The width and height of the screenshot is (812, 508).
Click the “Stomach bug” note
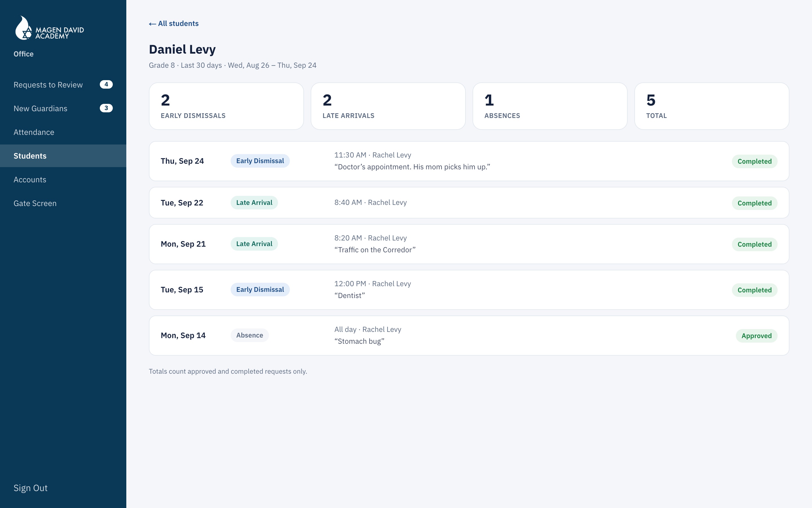pos(359,341)
